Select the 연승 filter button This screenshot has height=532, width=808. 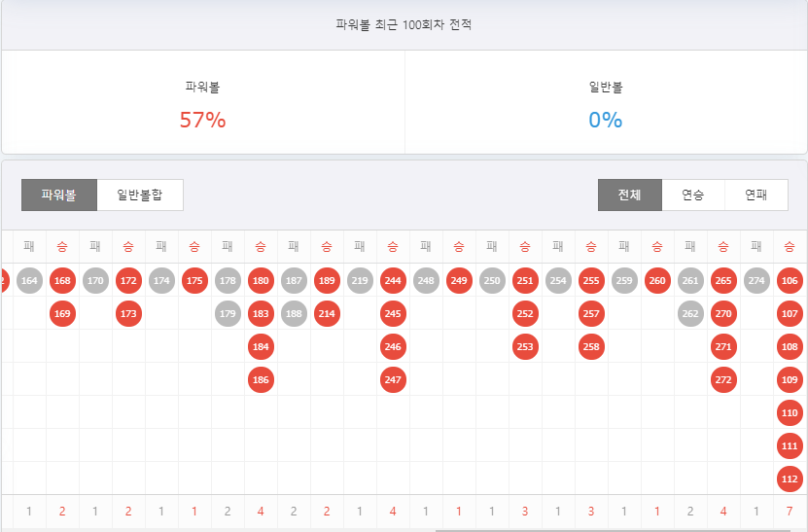coord(693,195)
